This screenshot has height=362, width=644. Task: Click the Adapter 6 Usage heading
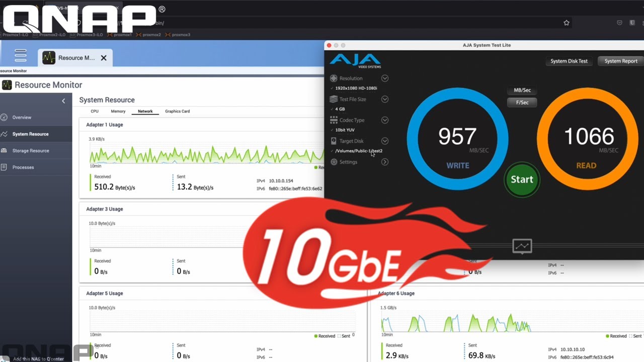(x=396, y=293)
